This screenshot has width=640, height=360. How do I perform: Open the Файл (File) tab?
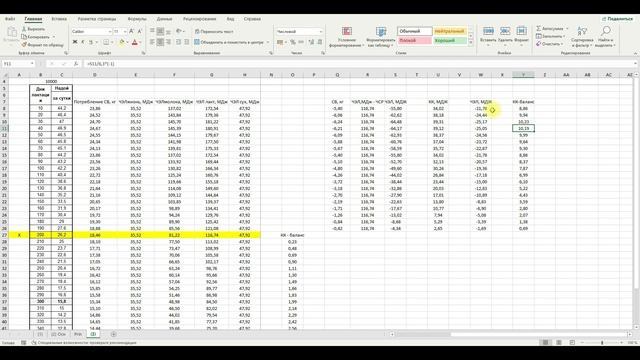pyautogui.click(x=10, y=19)
